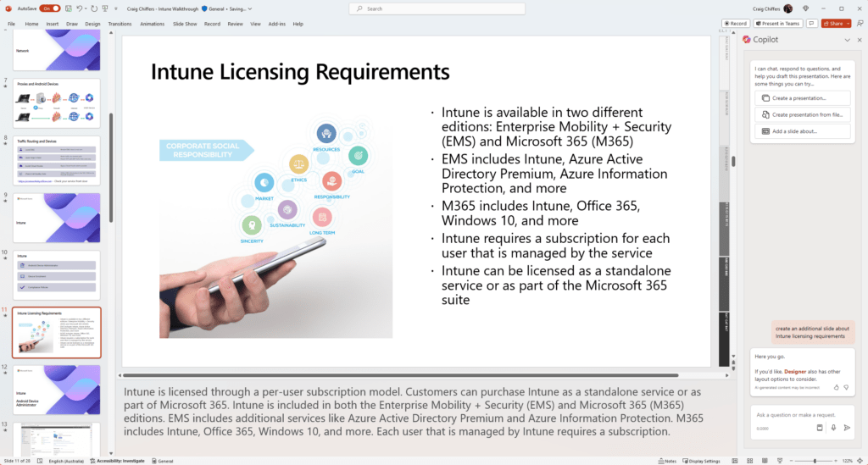Click the spell check icon in status bar
868x465 pixels.
click(x=40, y=461)
